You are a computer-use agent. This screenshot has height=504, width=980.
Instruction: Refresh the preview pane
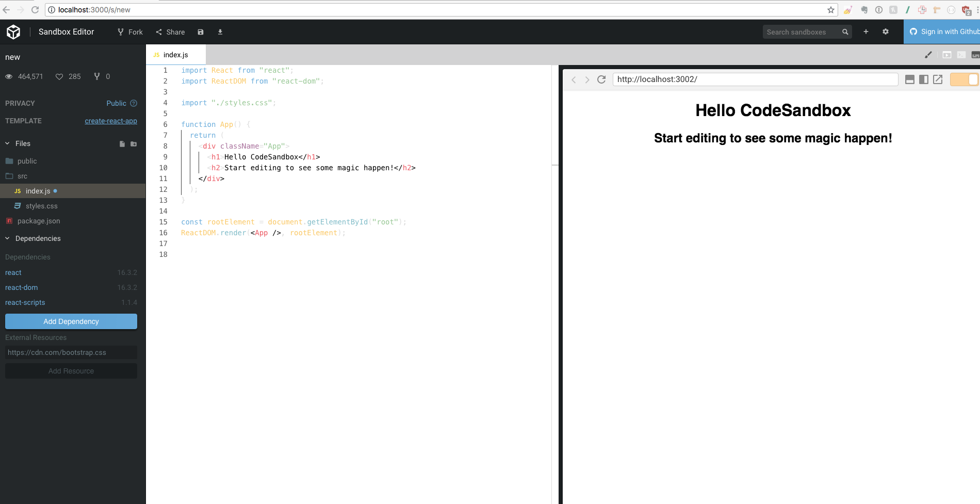(601, 79)
